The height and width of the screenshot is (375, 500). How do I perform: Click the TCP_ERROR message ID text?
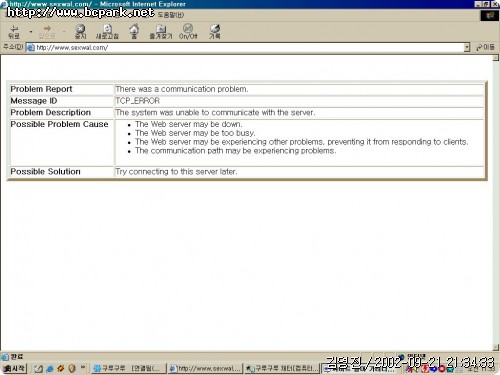point(138,101)
